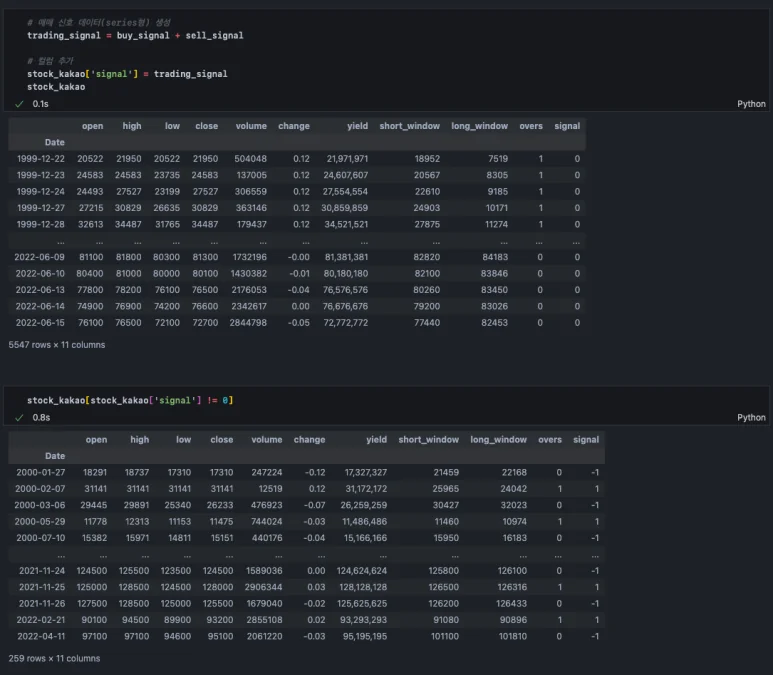Click the '259 rows × 11 columns' summary text
This screenshot has height=675, width=773.
(x=54, y=659)
